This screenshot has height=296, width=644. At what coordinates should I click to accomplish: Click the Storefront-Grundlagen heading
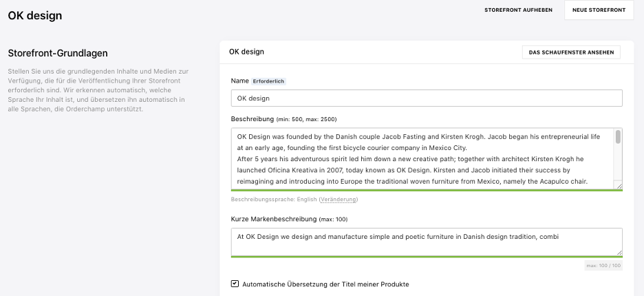(58, 54)
